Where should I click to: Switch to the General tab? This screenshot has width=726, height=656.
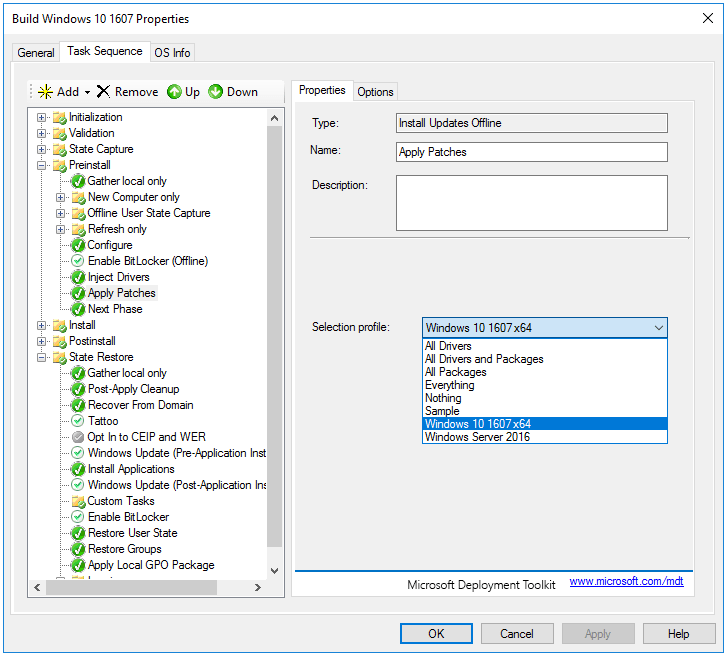coord(36,53)
